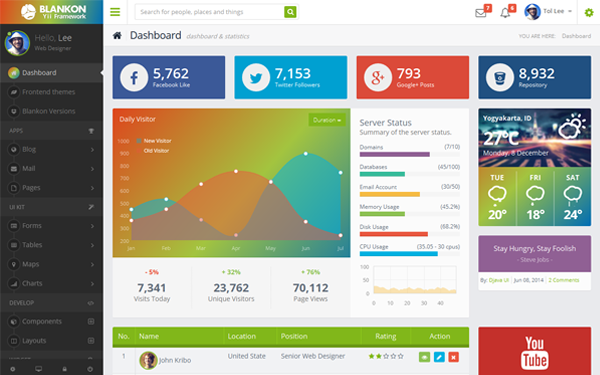Click the Domains purple progress bar
600x375 pixels.
[x=395, y=155]
